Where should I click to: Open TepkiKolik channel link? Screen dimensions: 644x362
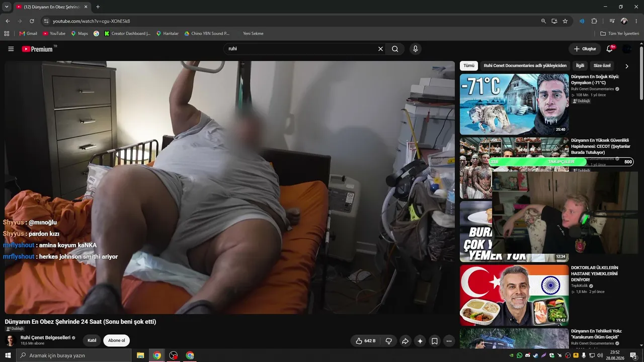pos(580,286)
